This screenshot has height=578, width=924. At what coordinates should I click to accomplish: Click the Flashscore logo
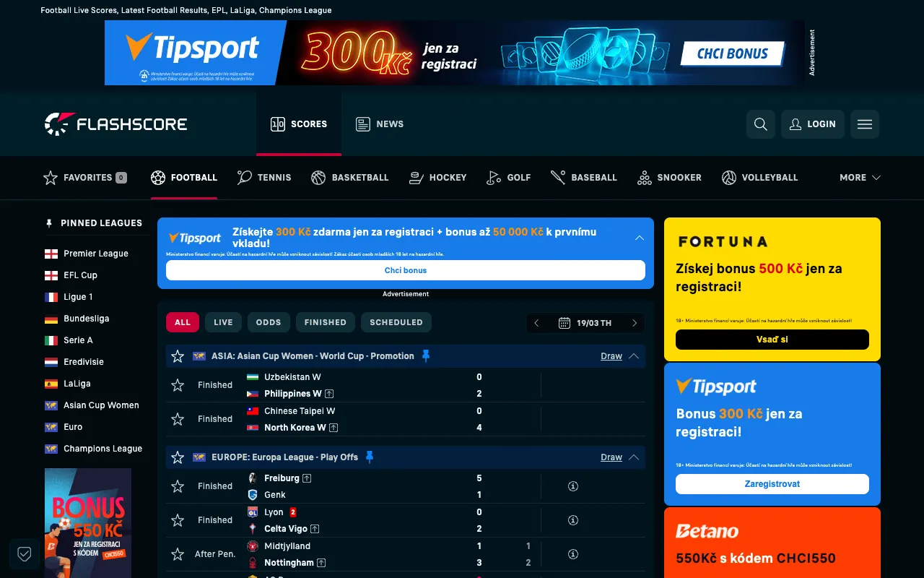[x=115, y=124]
